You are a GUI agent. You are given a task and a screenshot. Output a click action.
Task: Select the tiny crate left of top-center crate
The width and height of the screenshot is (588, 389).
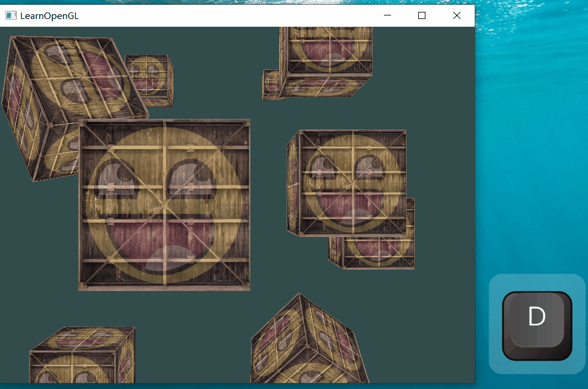click(x=271, y=84)
